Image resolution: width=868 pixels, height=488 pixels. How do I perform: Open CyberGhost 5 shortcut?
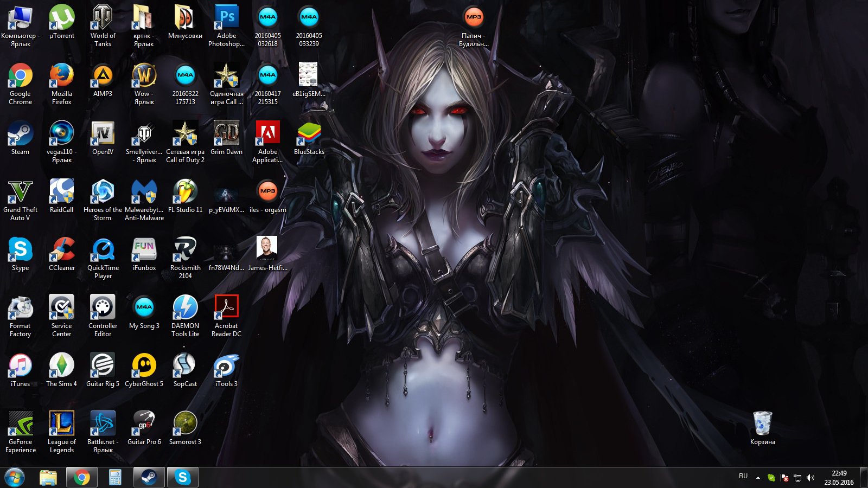(144, 365)
